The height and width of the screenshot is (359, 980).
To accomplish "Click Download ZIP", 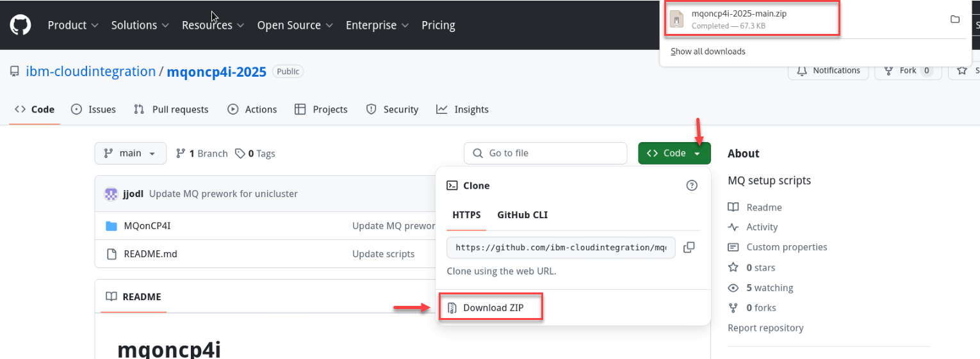I will click(x=493, y=308).
